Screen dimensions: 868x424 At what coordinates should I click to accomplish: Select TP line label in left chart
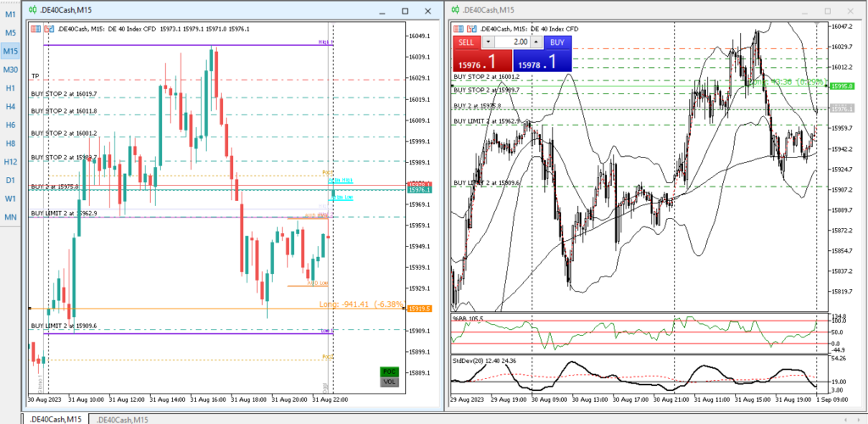[36, 75]
